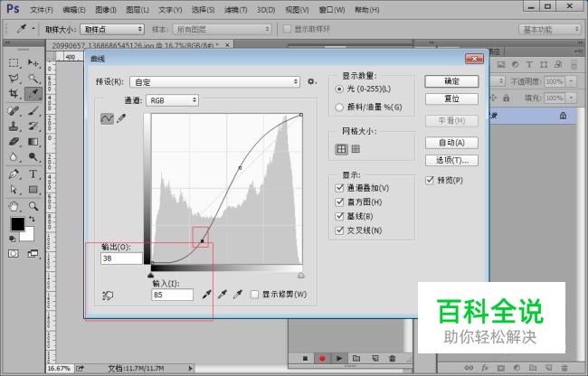Toggle 交叉线 checkbox
Screen dimensions: 588x376
click(x=339, y=230)
